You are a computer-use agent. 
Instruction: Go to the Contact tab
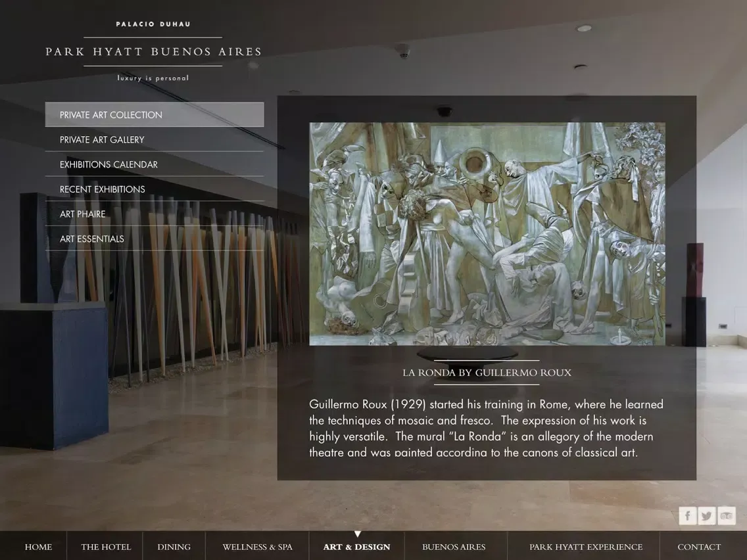point(699,547)
